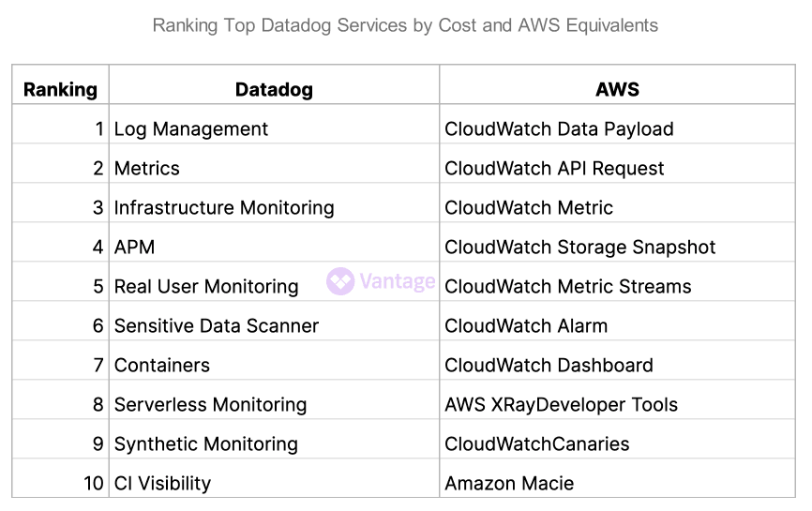Select the Log Management cell
The width and height of the screenshot is (812, 511).
point(191,129)
